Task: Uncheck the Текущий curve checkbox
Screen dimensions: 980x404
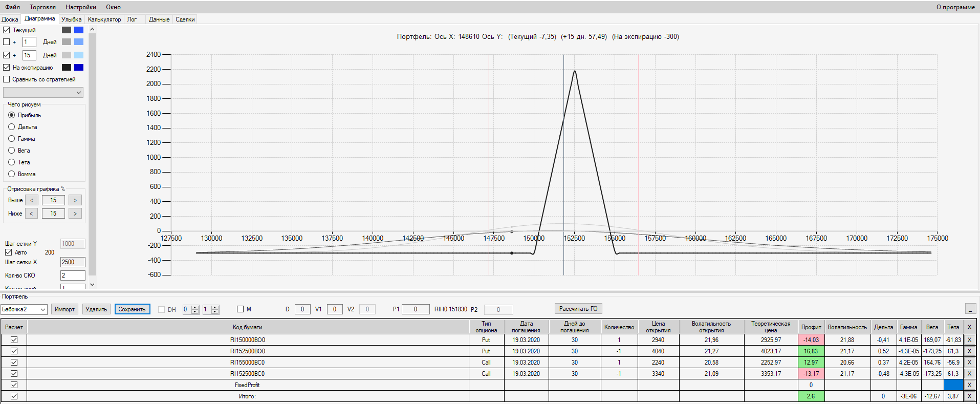Action: pos(7,30)
